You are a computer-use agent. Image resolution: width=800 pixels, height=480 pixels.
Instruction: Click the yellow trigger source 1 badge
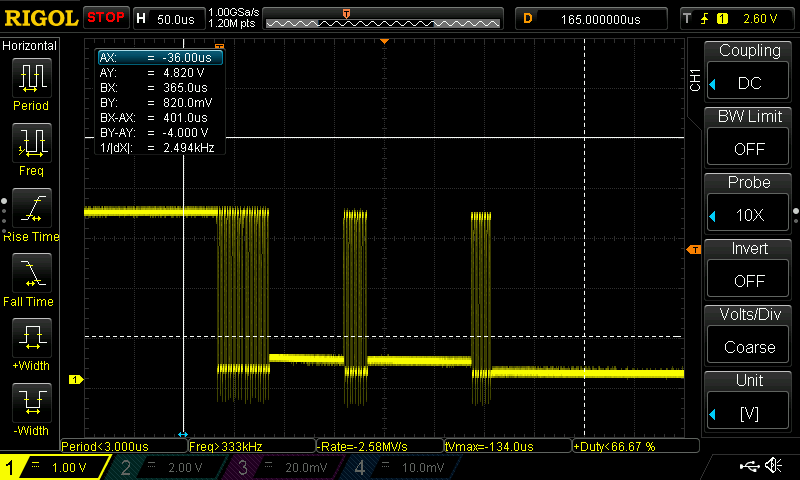pyautogui.click(x=722, y=19)
